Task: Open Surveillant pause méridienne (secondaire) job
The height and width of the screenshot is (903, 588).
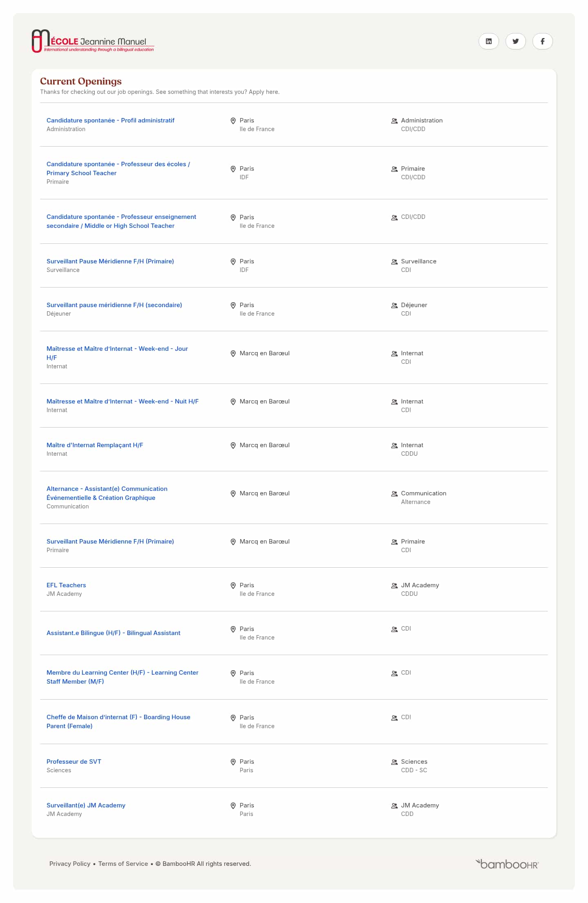Action: tap(114, 305)
